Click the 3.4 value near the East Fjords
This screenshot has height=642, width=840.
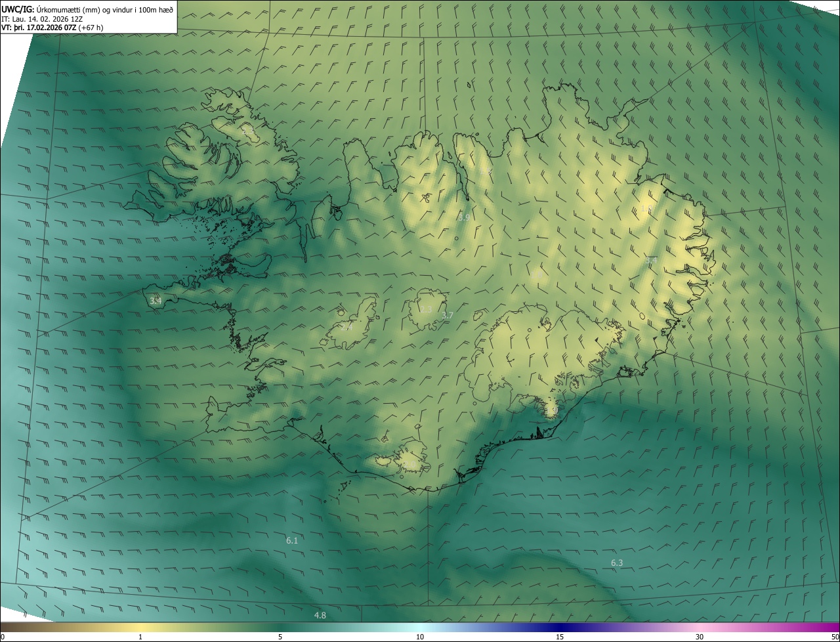click(651, 261)
